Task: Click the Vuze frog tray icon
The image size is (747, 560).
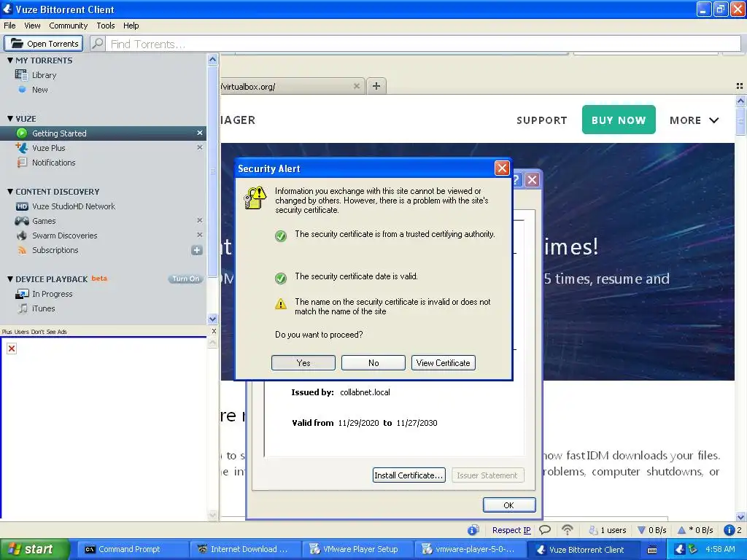Action: (x=680, y=549)
